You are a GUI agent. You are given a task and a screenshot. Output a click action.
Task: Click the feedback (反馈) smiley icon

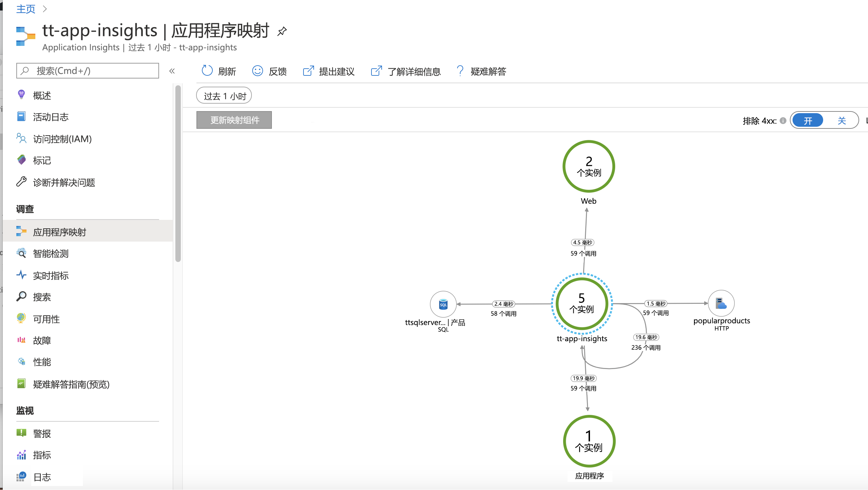click(257, 71)
